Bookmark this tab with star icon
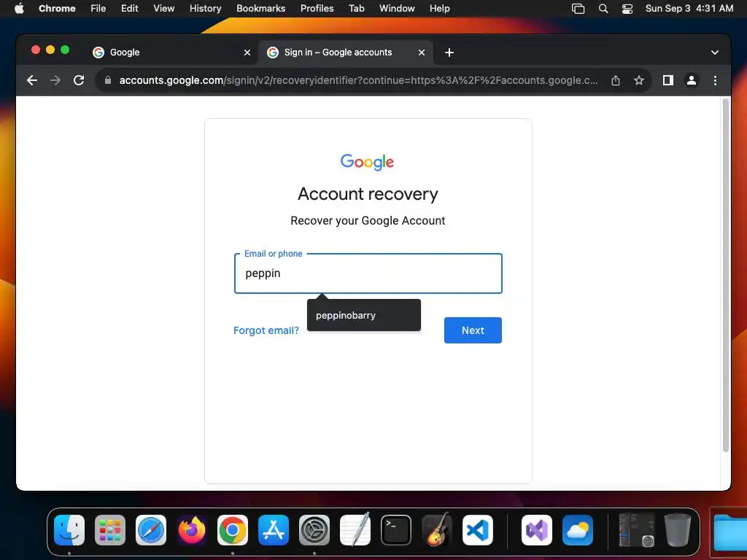 click(x=639, y=80)
